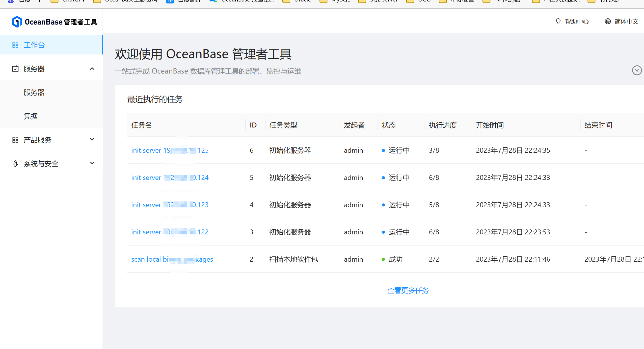Open the 服务器 parent menu
Image resolution: width=644 pixels, height=349 pixels.
pos(51,69)
